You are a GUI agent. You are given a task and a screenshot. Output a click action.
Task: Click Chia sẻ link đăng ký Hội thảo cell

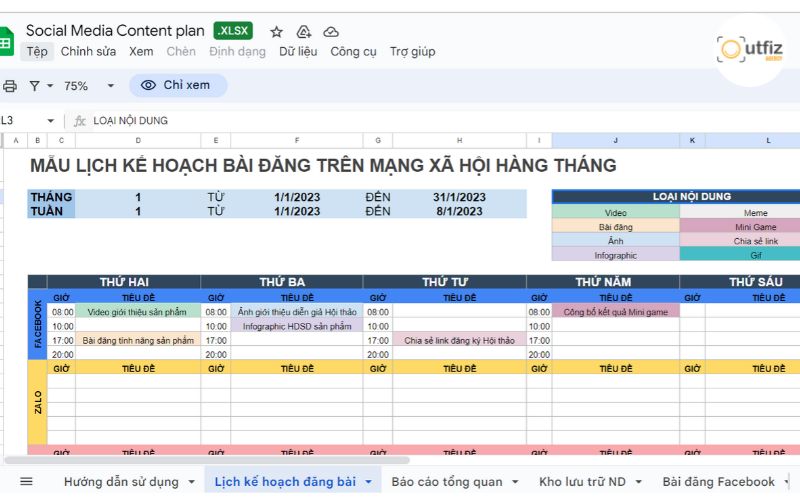[x=459, y=340]
